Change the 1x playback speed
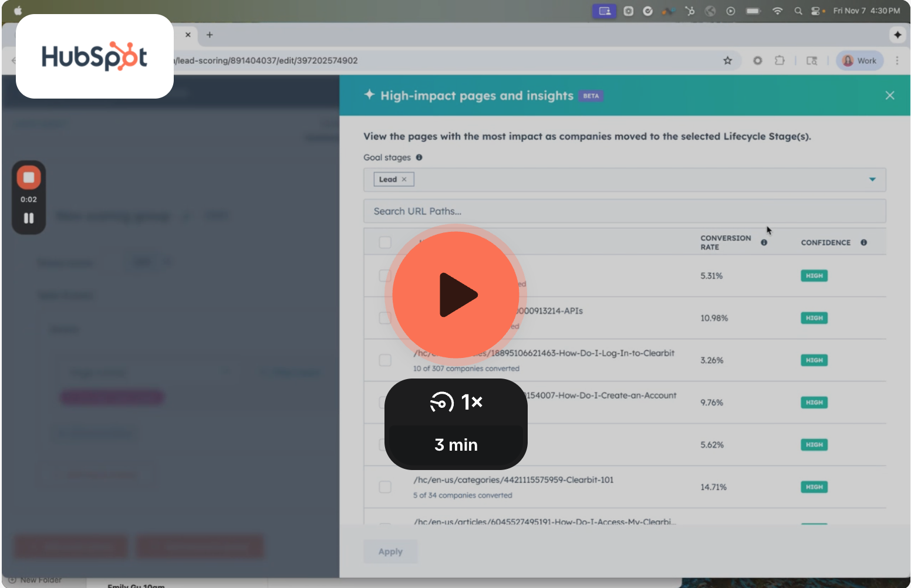This screenshot has height=588, width=911. click(455, 403)
